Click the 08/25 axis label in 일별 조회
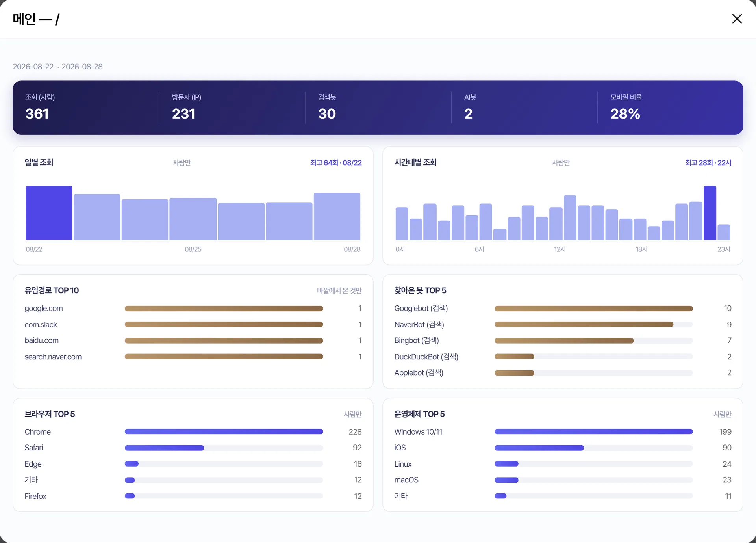 (193, 249)
